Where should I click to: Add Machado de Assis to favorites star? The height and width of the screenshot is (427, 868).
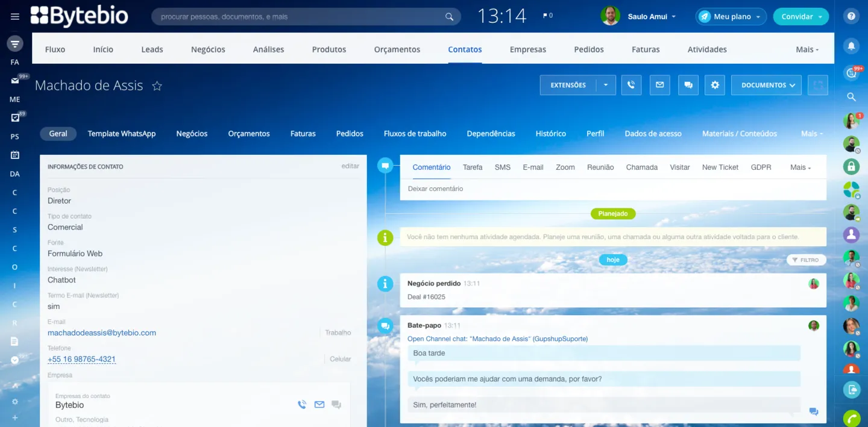point(157,86)
